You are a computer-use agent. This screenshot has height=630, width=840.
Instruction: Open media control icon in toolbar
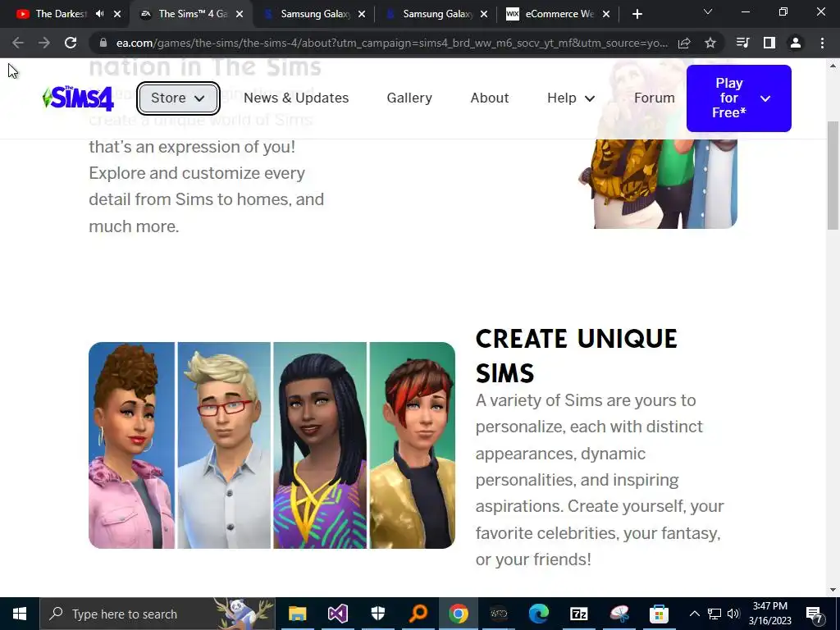coord(742,43)
